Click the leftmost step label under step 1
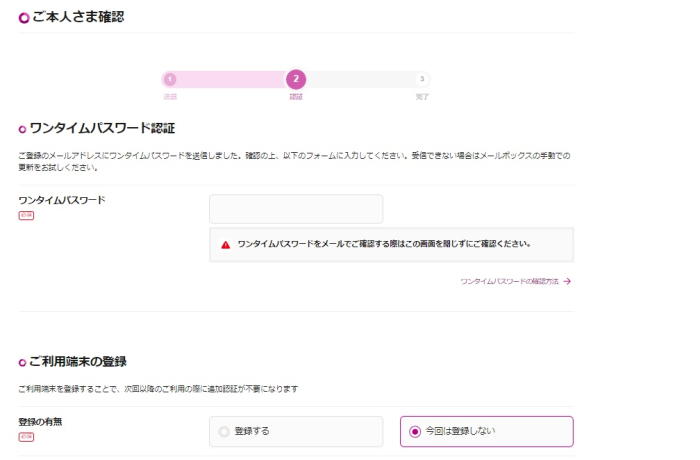This screenshot has height=460, width=700. (170, 97)
